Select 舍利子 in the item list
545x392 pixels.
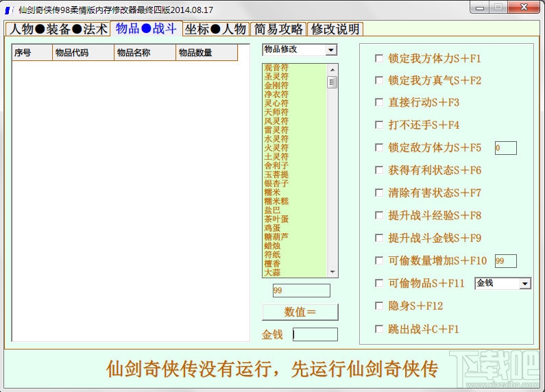tap(276, 165)
